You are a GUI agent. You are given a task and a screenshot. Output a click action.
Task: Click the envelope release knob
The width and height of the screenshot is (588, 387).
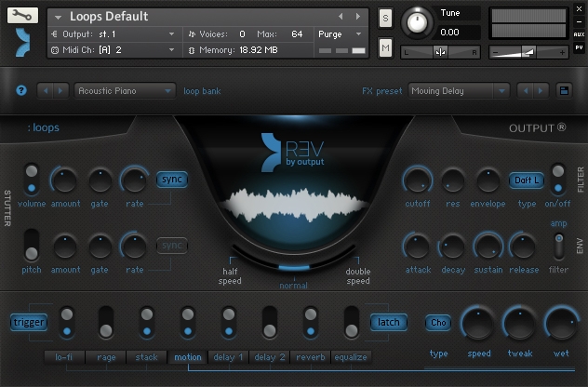[x=523, y=247]
